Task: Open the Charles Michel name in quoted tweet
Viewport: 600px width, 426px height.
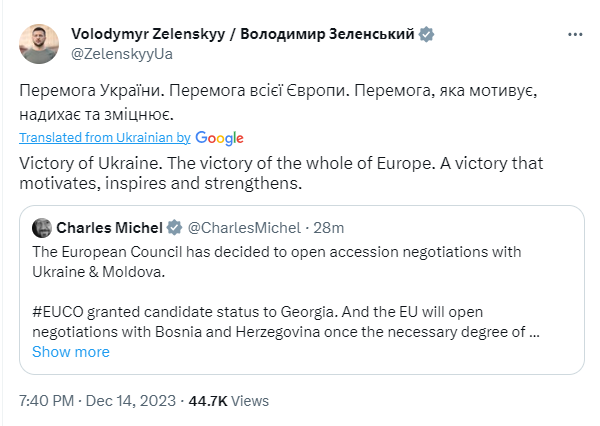Action: [109, 227]
